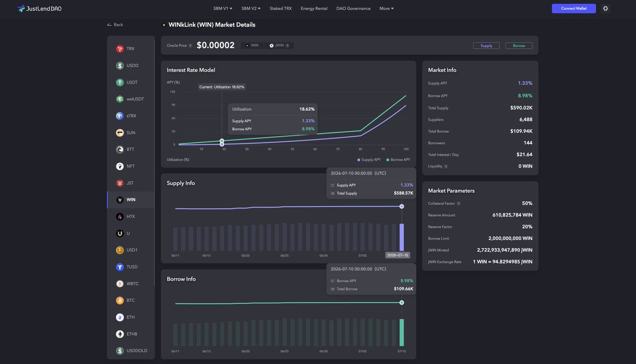Screen dimensions: 636x364
Task: Select the WBTC token icon
Action: click(120, 283)
